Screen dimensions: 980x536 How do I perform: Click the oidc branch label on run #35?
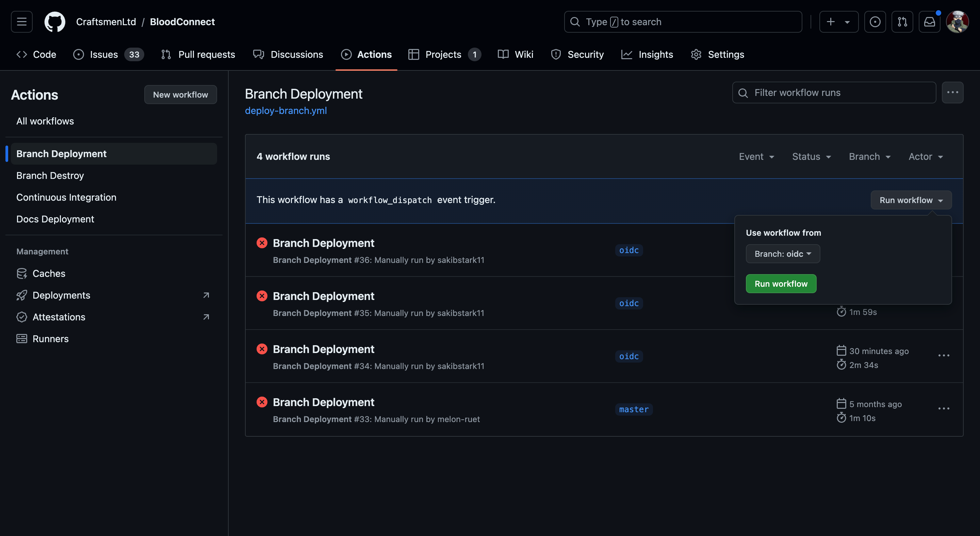(x=629, y=303)
